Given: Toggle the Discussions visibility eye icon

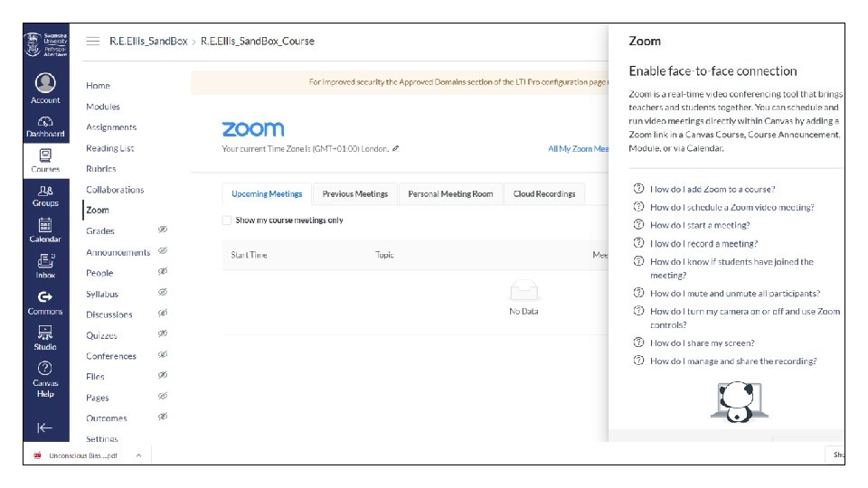Looking at the screenshot, I should [163, 314].
